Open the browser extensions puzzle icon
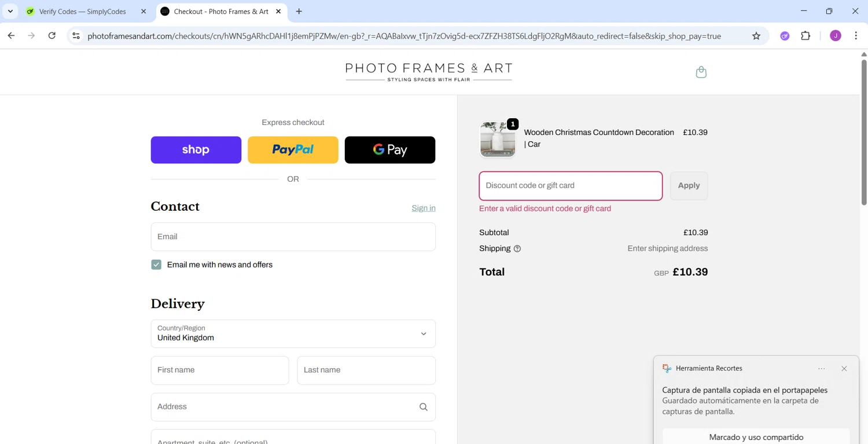Viewport: 868px width, 444px height. pyautogui.click(x=806, y=36)
